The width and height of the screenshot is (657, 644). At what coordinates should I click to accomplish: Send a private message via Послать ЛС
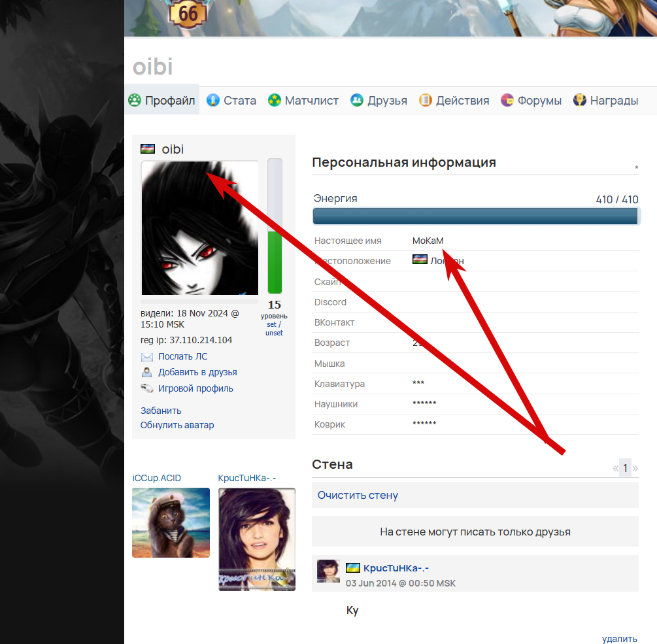pyautogui.click(x=182, y=356)
